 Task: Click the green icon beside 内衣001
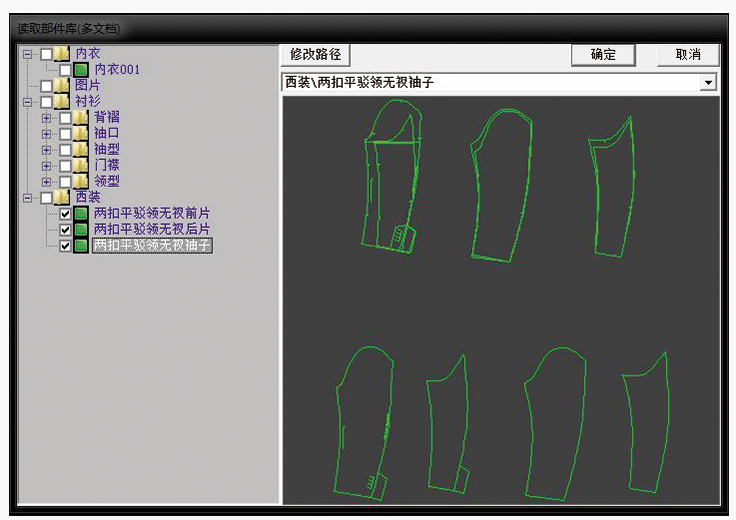coord(81,70)
